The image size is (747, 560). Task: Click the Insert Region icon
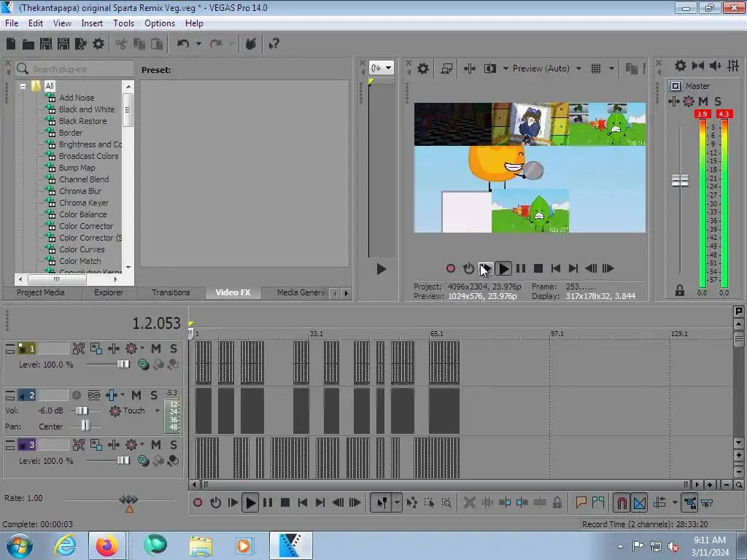[598, 502]
